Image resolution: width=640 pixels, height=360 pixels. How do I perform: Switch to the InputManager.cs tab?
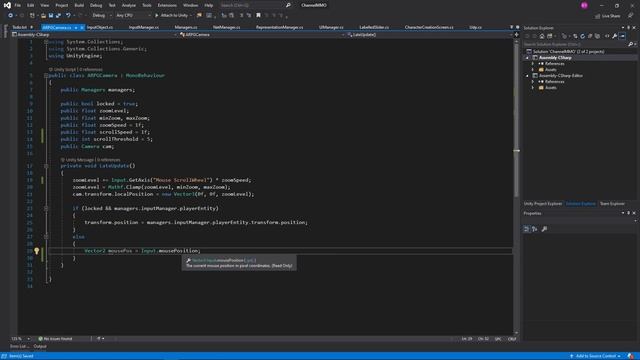[x=144, y=27]
